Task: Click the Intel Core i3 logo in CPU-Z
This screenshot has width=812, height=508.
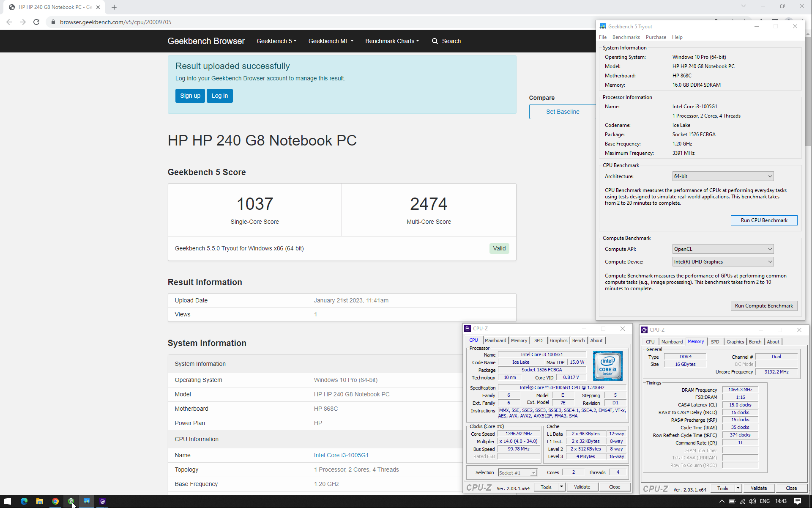Action: (607, 366)
